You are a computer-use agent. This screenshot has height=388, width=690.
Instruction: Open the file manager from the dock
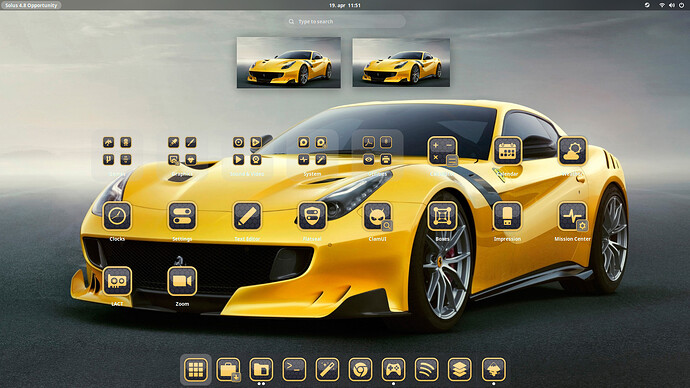point(261,370)
